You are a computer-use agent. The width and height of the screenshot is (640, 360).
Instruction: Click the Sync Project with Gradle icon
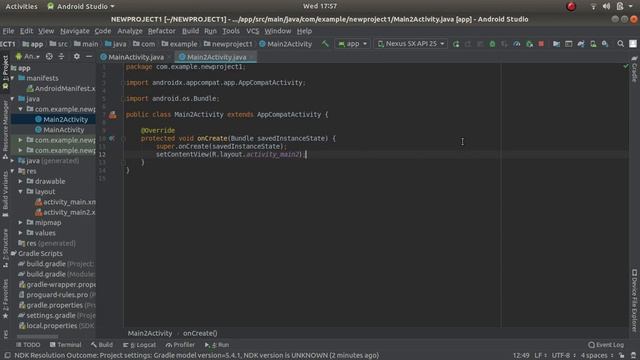pos(581,44)
